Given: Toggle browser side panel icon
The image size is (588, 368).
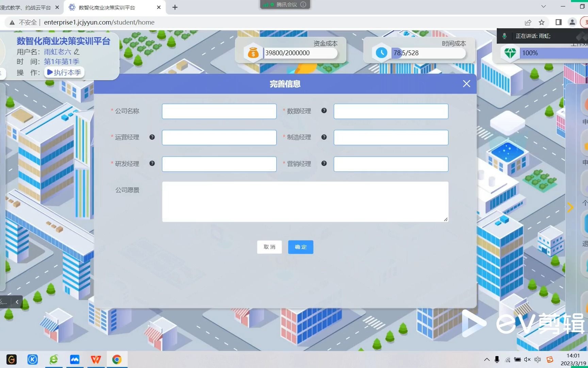Looking at the screenshot, I should 558,22.
